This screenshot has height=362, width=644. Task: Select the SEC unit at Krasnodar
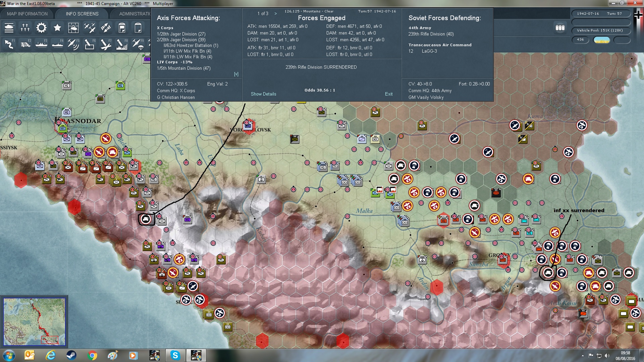pos(63,128)
